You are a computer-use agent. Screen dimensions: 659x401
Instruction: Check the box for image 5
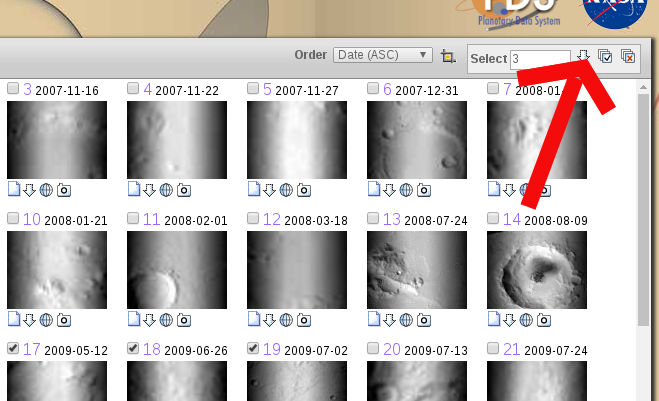(x=253, y=88)
